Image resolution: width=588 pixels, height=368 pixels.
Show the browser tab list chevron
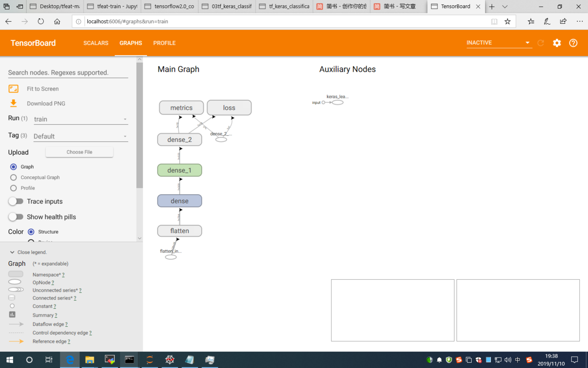tap(505, 7)
